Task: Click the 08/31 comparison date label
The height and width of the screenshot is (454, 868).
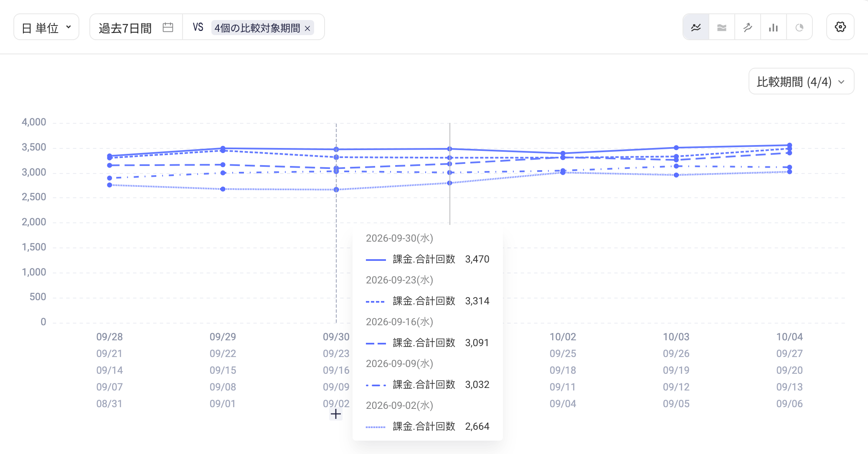Action: tap(109, 403)
